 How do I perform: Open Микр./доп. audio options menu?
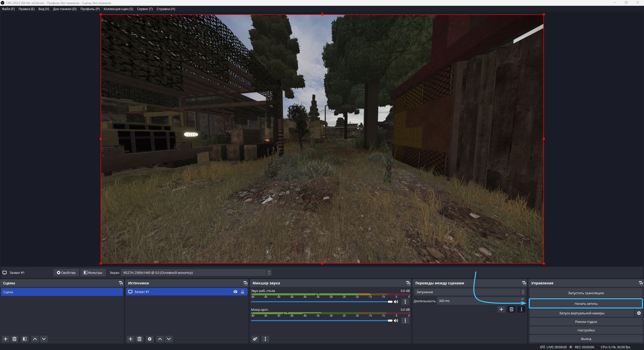(x=405, y=321)
